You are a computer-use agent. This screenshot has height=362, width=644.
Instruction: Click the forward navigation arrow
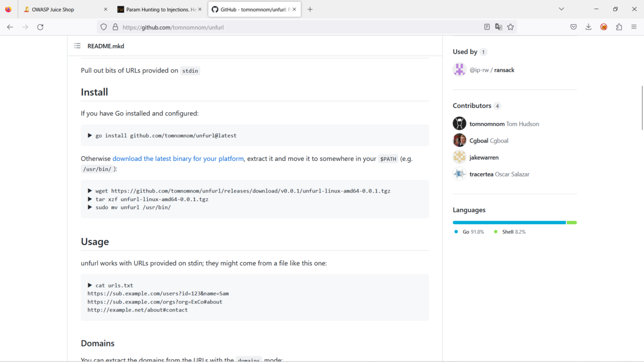coord(25,27)
